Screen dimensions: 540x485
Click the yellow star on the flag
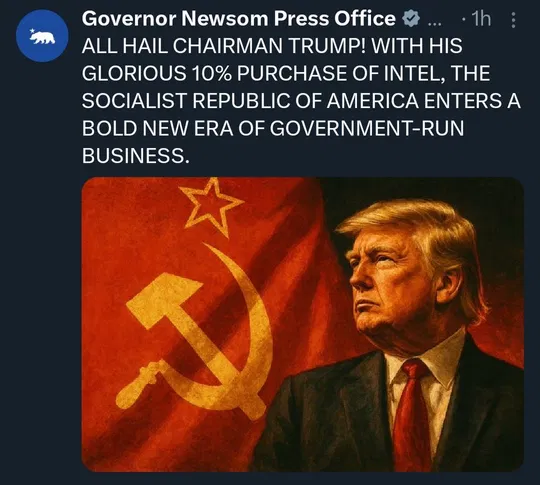211,207
